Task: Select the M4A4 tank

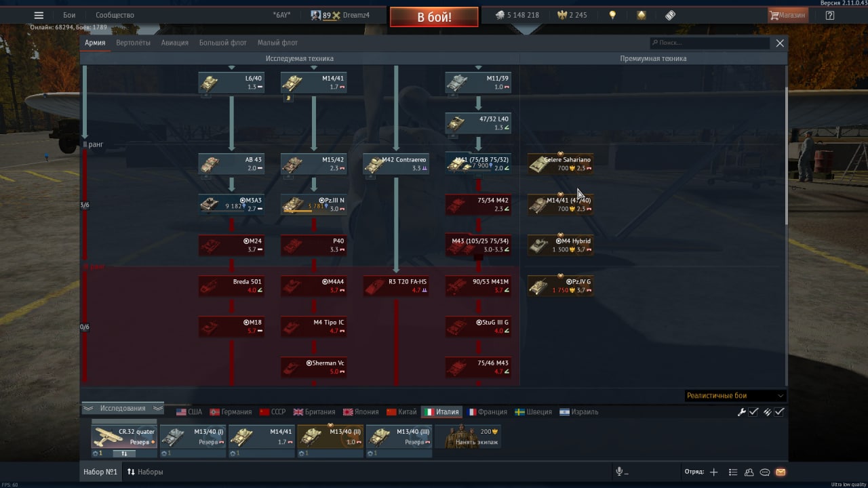Action: pyautogui.click(x=314, y=286)
